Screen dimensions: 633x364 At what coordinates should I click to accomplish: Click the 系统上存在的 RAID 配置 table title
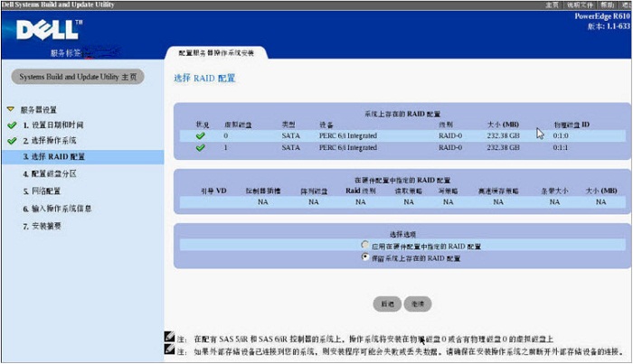[x=402, y=114]
